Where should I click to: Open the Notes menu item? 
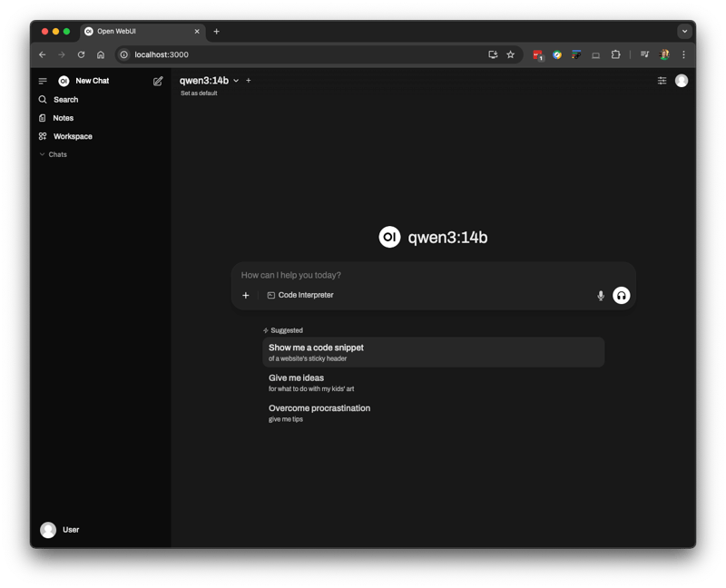(x=63, y=118)
